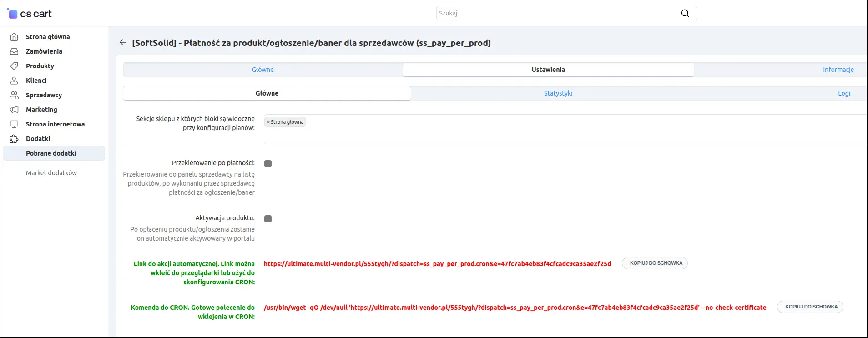Viewport: 868px width, 338px height.
Task: Copy the CRON wget command to clipboard
Action: pos(810,307)
